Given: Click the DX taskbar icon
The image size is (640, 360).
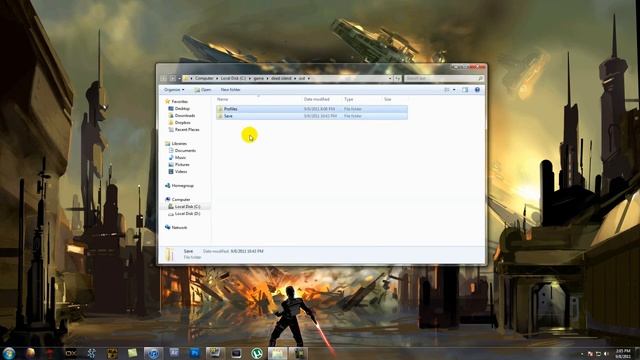Looking at the screenshot, I should [x=71, y=353].
